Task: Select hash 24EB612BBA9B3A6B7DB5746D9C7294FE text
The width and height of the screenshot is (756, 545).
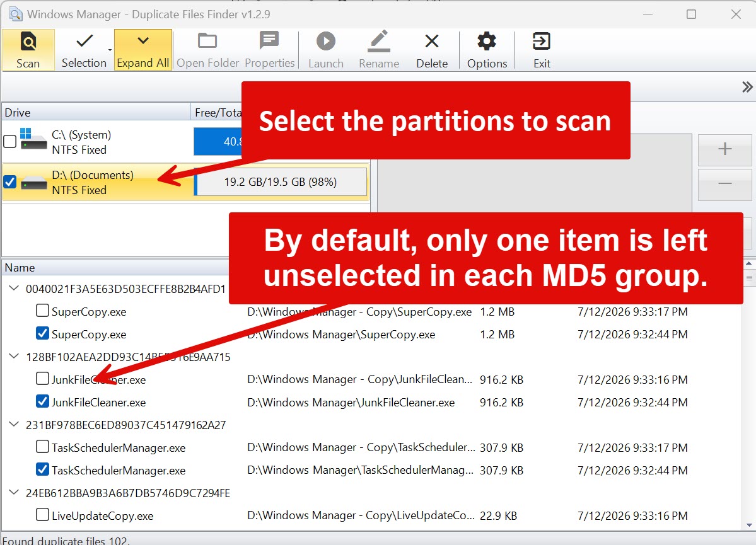Action: [128, 493]
